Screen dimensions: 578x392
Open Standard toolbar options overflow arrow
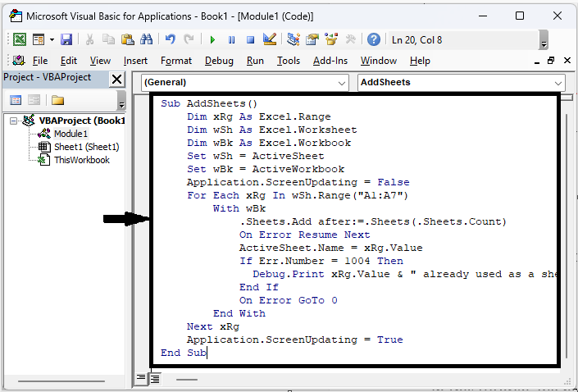click(544, 40)
